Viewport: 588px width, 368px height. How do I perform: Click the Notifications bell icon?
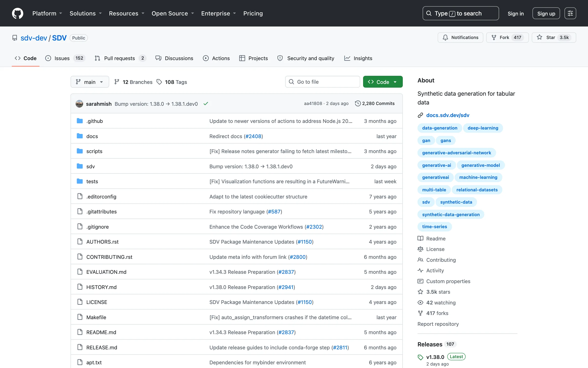click(445, 38)
